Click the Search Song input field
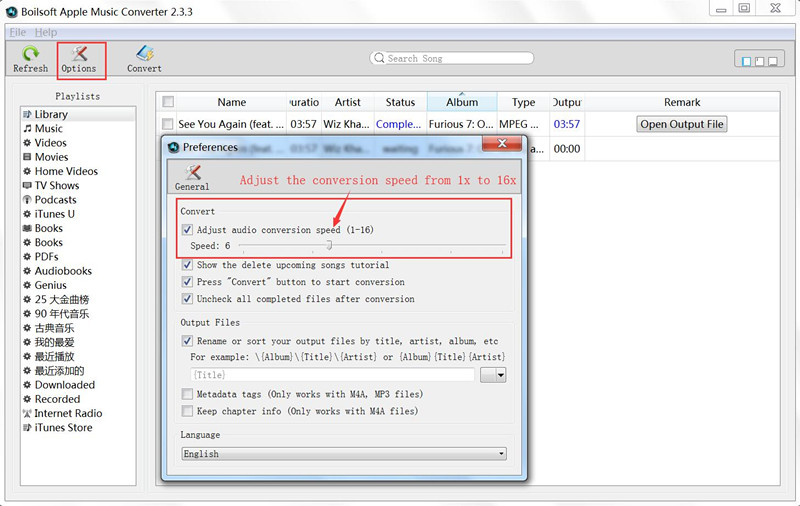This screenshot has height=506, width=800. coord(452,58)
